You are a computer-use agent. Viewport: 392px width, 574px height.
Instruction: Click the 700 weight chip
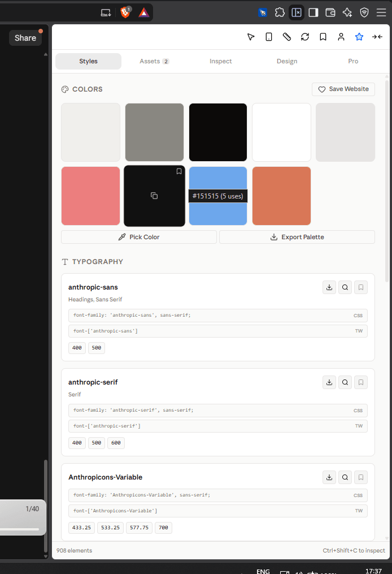163,528
